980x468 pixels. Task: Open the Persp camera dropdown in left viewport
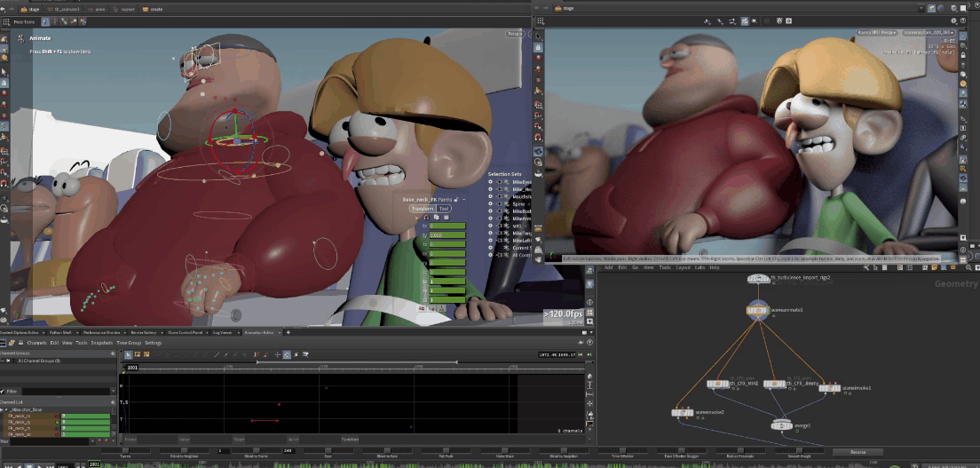[x=515, y=34]
